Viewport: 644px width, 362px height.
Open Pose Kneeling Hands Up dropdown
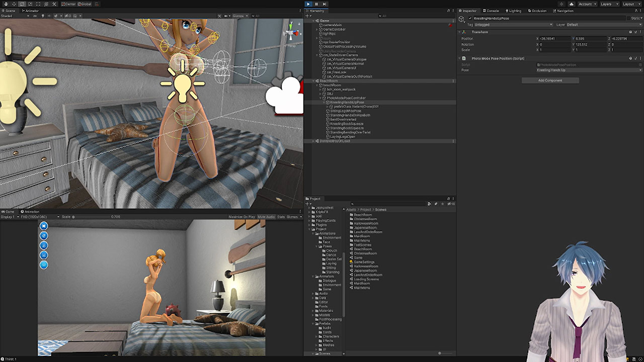589,70
